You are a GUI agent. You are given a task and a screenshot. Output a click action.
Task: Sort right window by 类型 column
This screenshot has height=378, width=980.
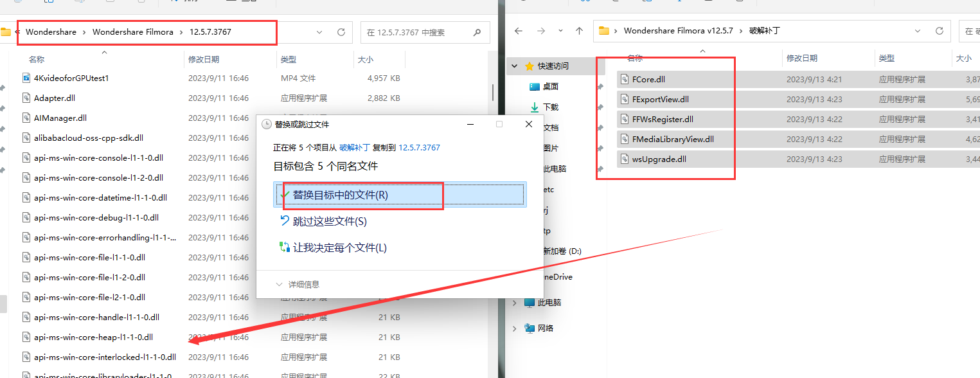pyautogui.click(x=887, y=58)
